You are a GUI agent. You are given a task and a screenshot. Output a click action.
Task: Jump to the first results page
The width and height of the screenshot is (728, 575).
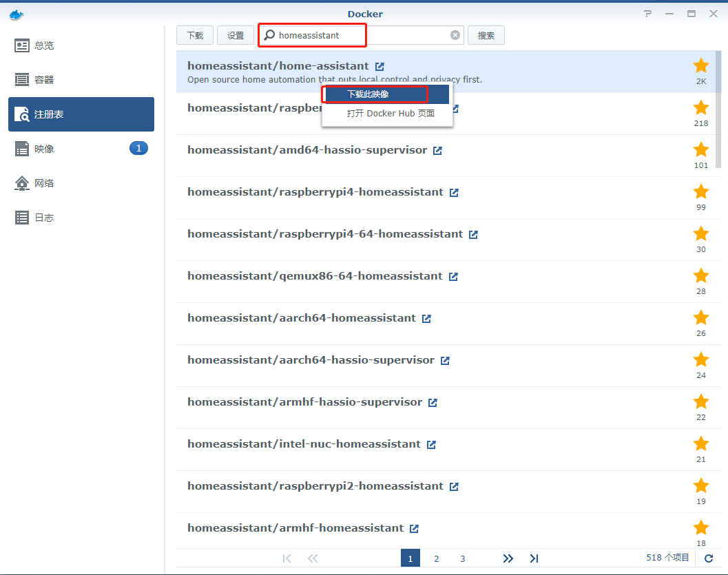tap(287, 558)
